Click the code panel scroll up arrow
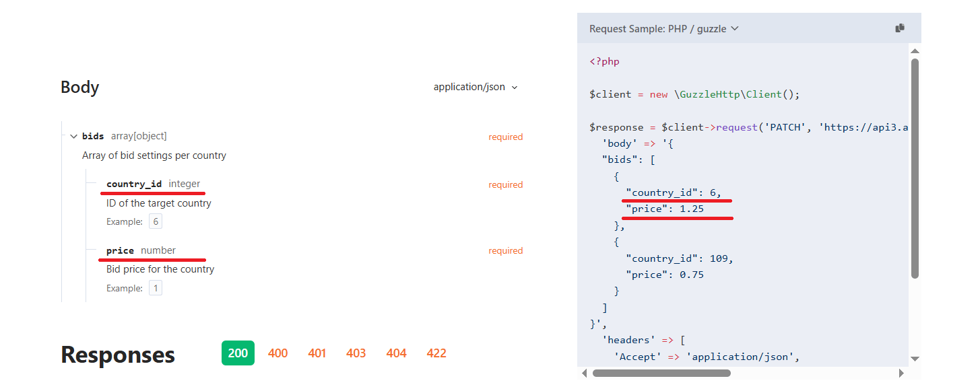Viewport: 980px width, 391px height. (x=915, y=50)
